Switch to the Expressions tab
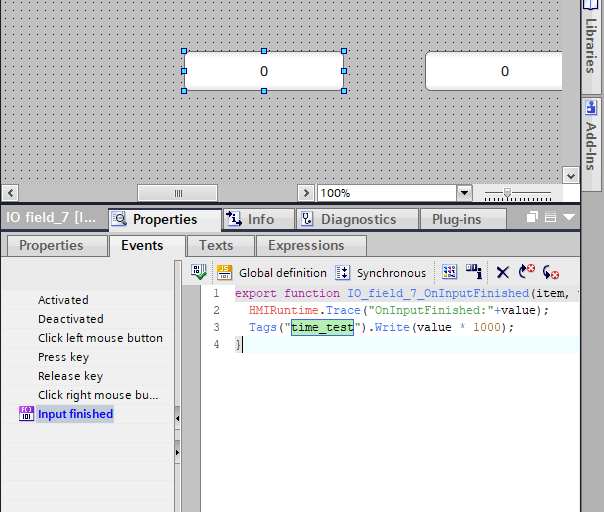The width and height of the screenshot is (604, 512). [x=306, y=245]
